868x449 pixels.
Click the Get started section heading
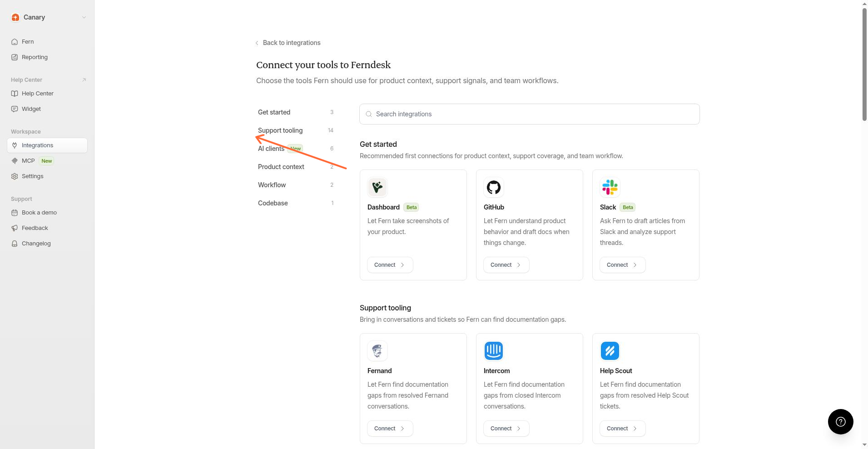(x=378, y=144)
